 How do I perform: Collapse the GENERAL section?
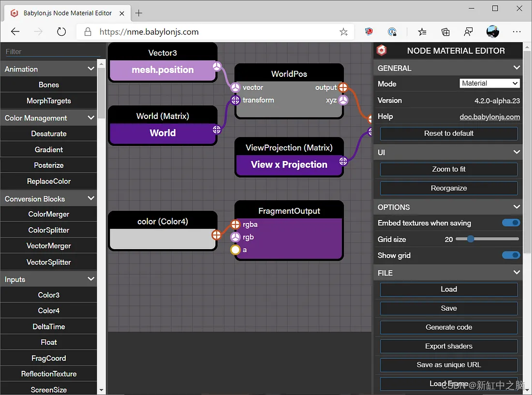[x=517, y=68]
